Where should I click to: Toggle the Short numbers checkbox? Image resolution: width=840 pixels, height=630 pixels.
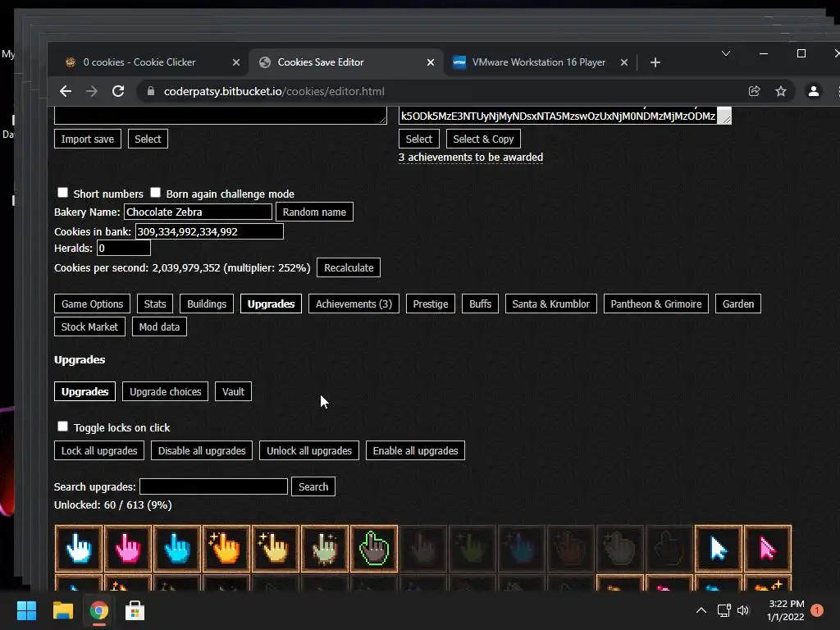[x=62, y=192]
